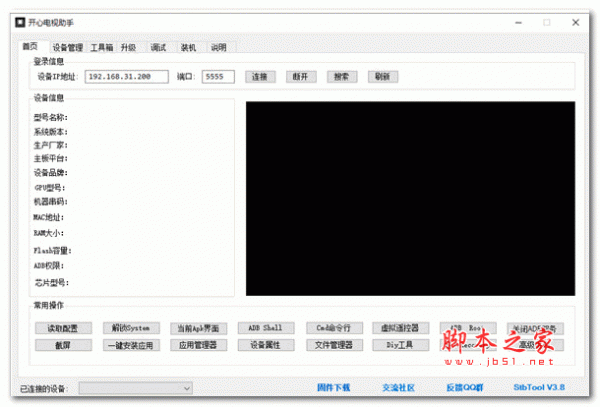Click the 断开 disconnect button
Viewport: 600px width, 407px height.
301,77
